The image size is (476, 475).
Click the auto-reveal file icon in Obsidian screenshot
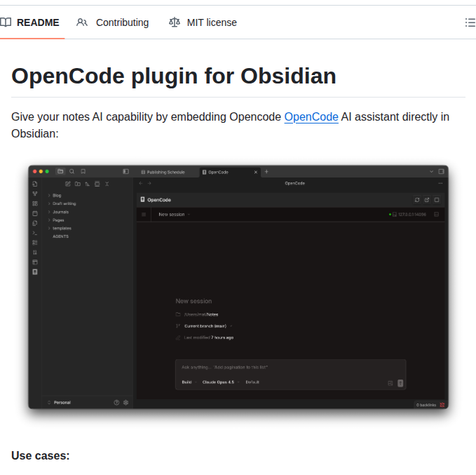(x=97, y=184)
